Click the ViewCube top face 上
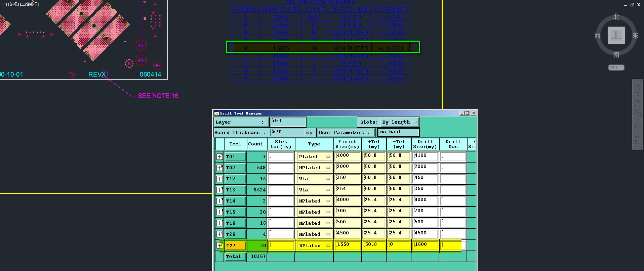Image resolution: width=644 pixels, height=271 pixels. [x=616, y=35]
